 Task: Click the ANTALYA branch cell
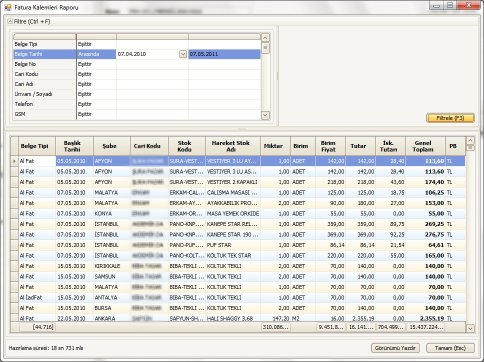click(112, 297)
